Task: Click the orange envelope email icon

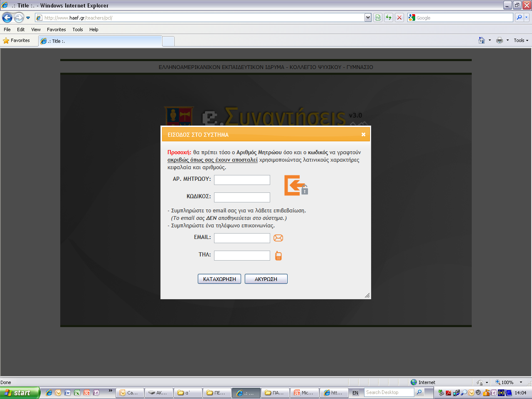Action: (x=278, y=238)
